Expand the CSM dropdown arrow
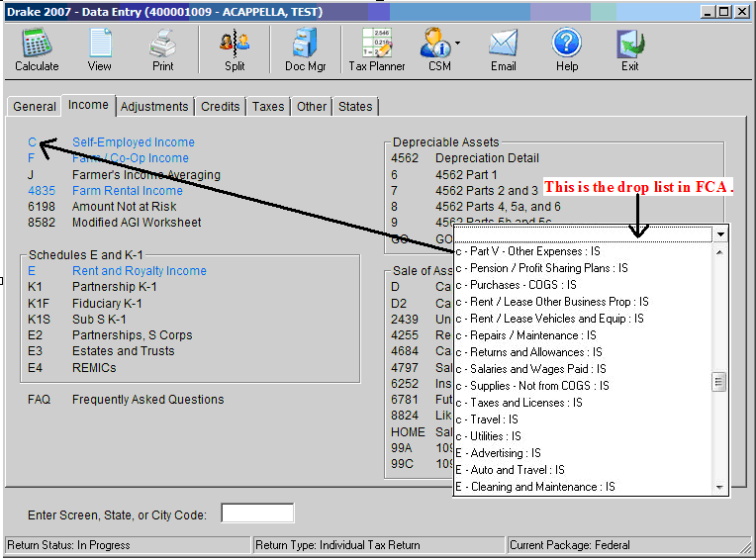The width and height of the screenshot is (756, 560). pyautogui.click(x=457, y=43)
